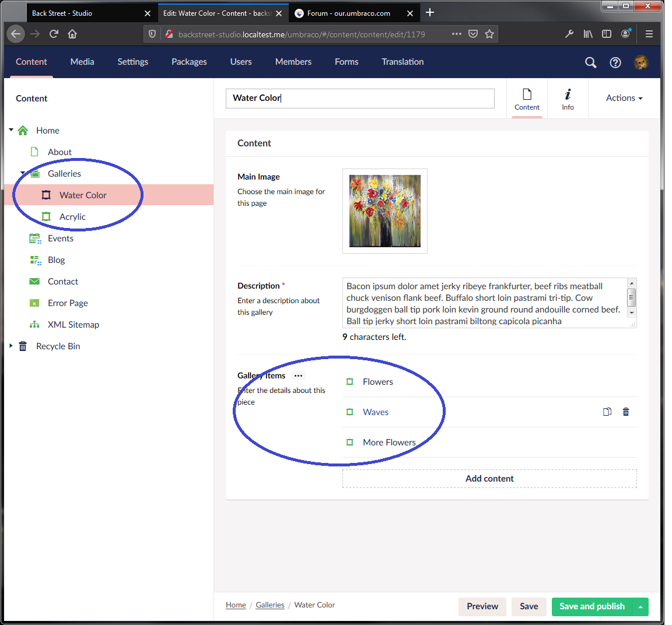672x625 pixels.
Task: Reload the browser page
Action: tap(54, 34)
